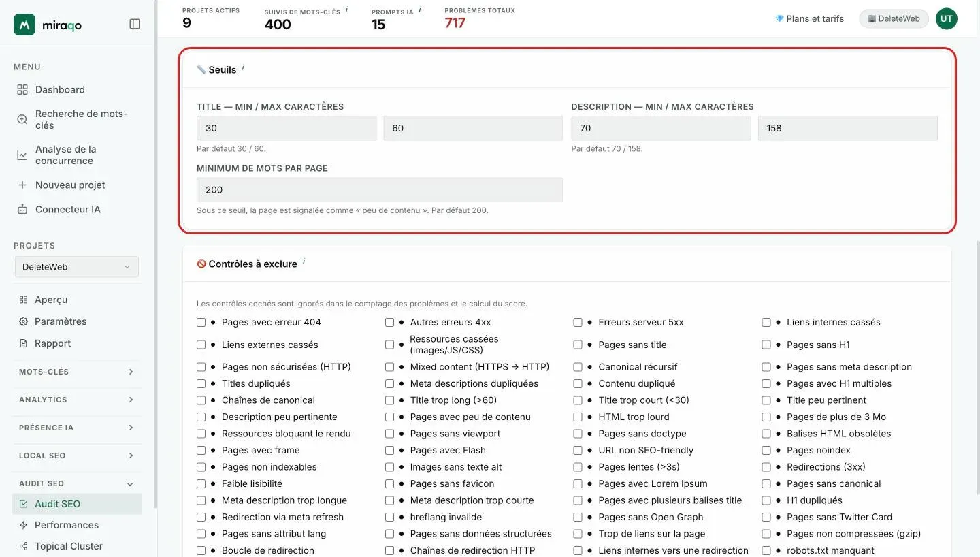Click the Audit SEO checkmark icon
The image size is (980, 557).
(x=23, y=504)
